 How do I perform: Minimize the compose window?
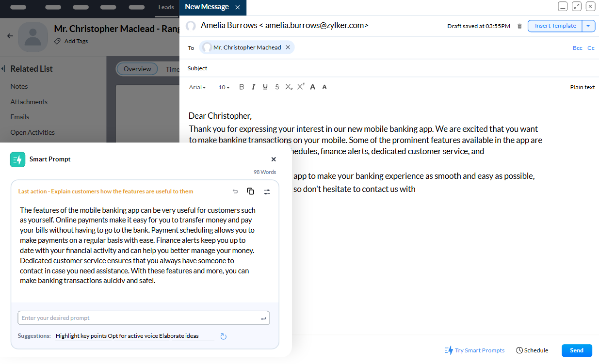563,6
